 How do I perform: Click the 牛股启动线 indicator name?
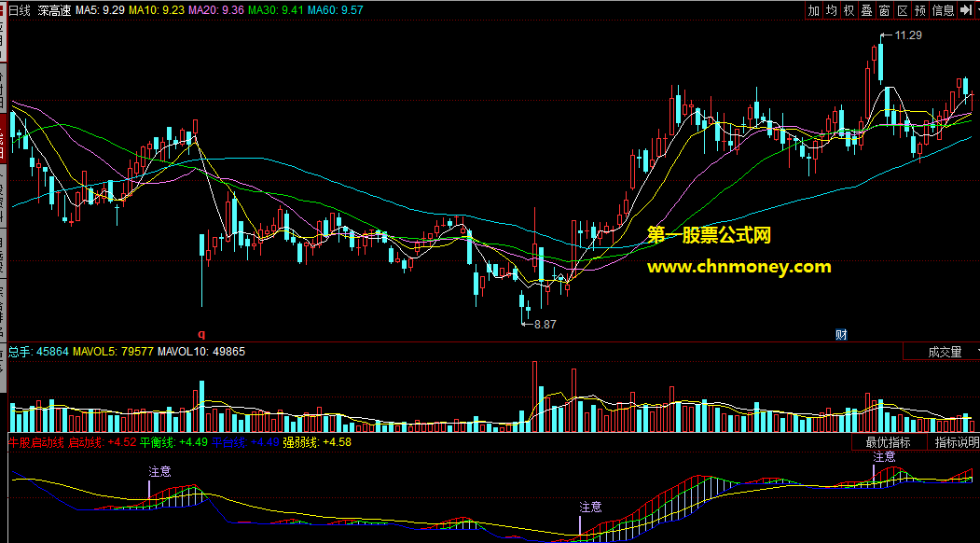coord(36,442)
